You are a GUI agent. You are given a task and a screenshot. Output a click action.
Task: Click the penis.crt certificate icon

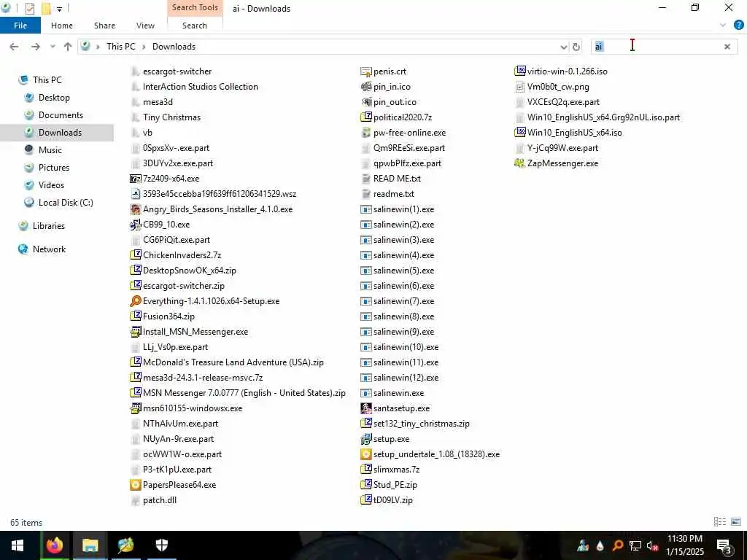366,71
